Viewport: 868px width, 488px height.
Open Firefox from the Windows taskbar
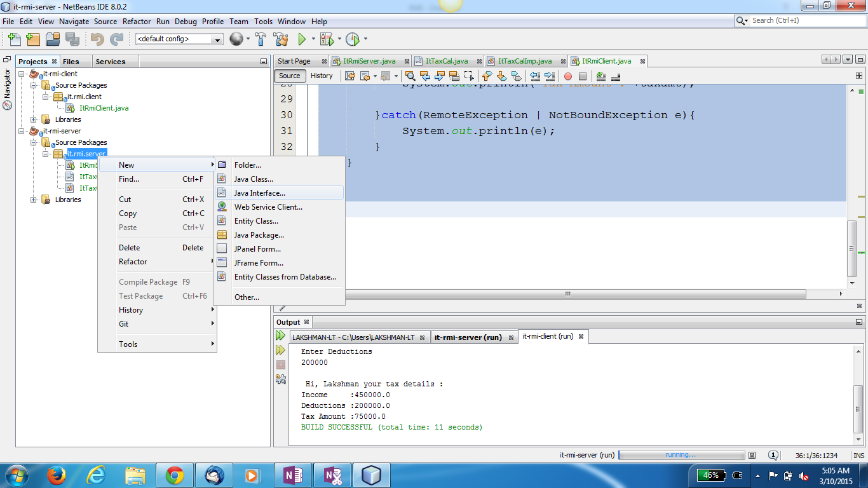57,475
